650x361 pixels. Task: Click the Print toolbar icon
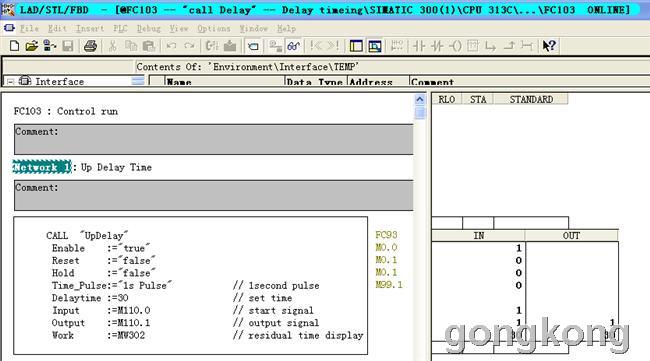point(90,46)
